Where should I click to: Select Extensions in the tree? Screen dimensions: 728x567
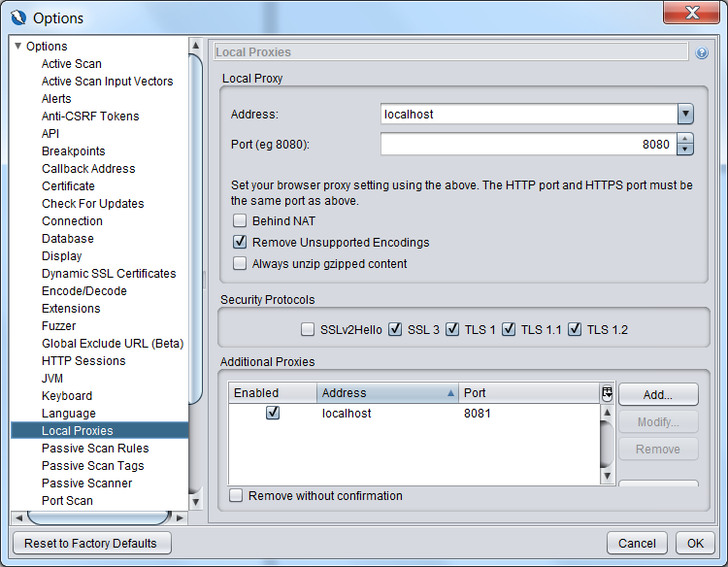click(71, 309)
